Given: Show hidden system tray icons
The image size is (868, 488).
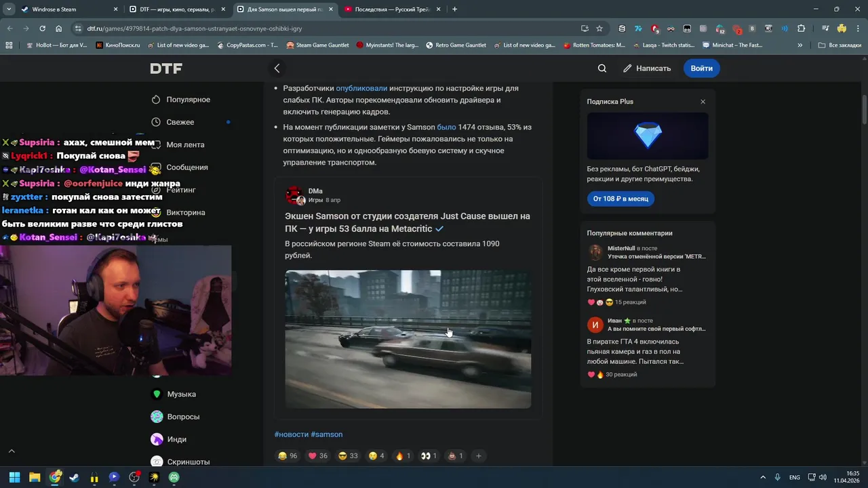Looking at the screenshot, I should (x=762, y=477).
